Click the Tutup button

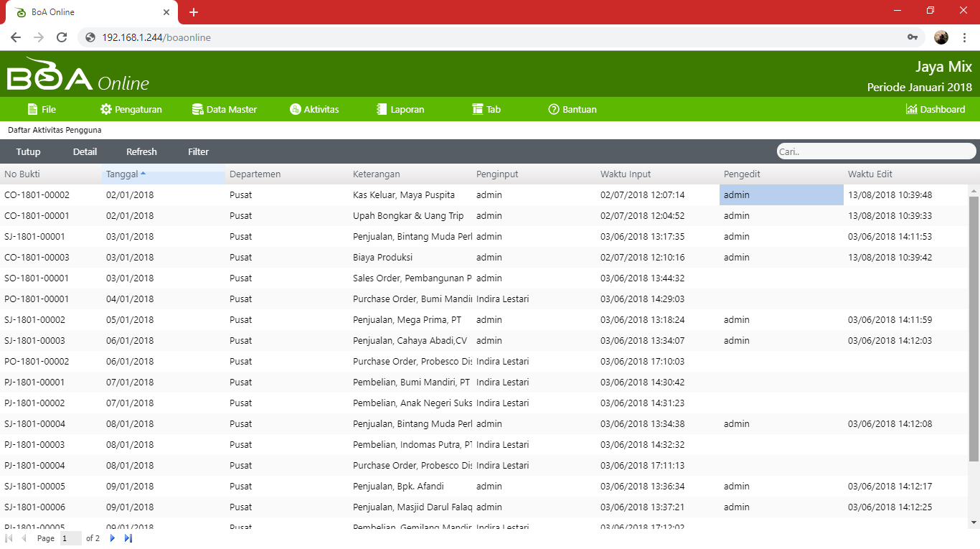(28, 151)
